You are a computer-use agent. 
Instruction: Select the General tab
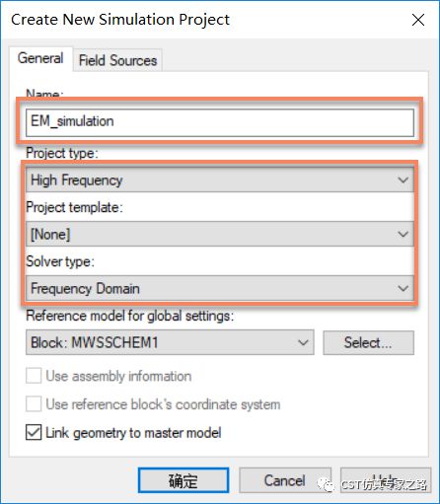coord(40,58)
